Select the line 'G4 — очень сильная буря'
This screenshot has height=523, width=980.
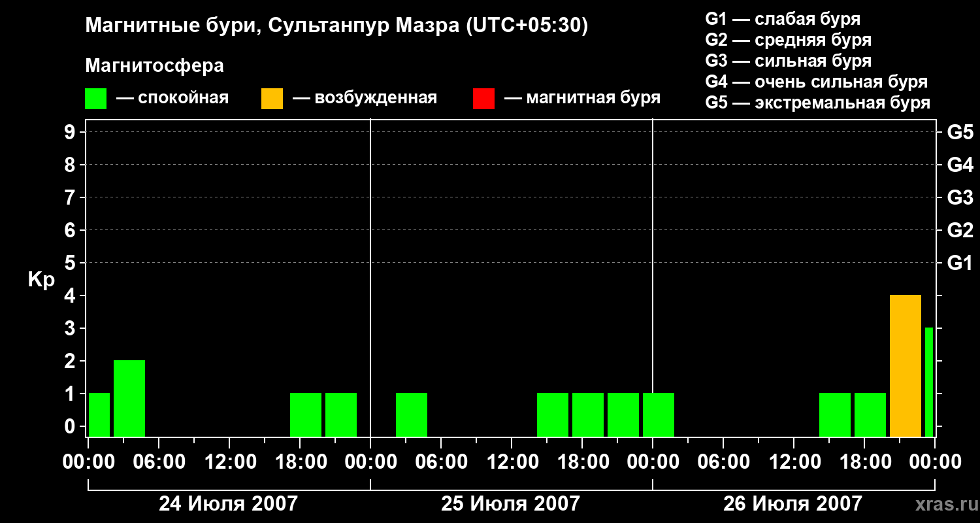pos(817,82)
